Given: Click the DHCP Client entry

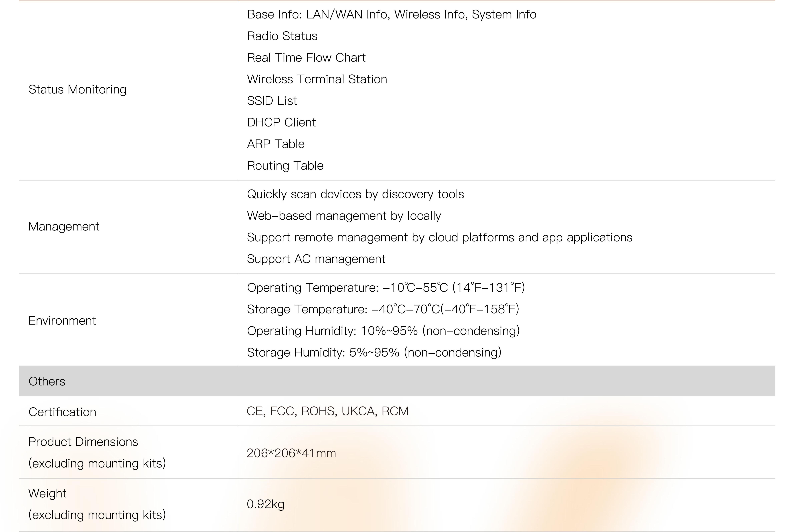Looking at the screenshot, I should click(281, 122).
